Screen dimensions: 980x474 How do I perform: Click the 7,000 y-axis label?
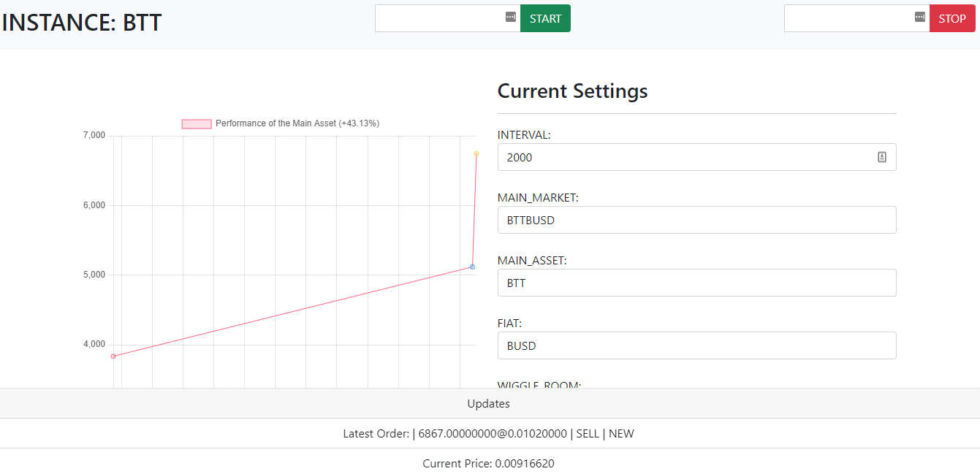(x=94, y=135)
